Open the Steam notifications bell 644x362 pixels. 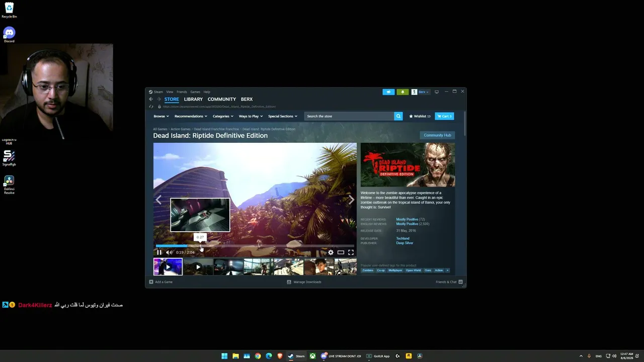(x=403, y=92)
